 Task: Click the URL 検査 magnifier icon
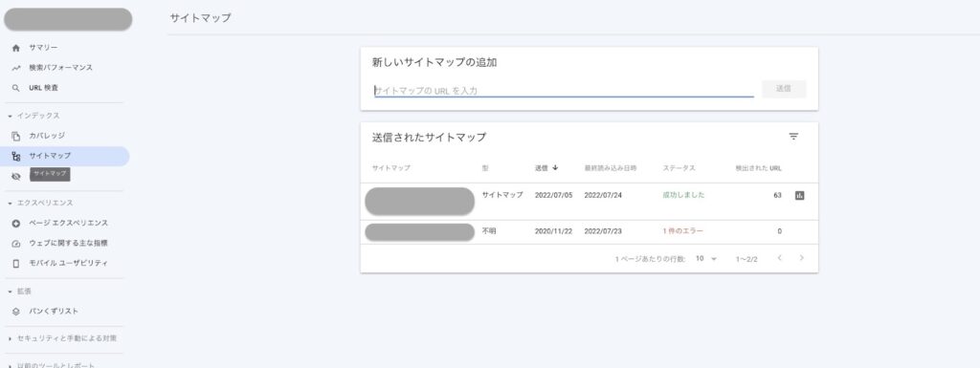(16, 89)
